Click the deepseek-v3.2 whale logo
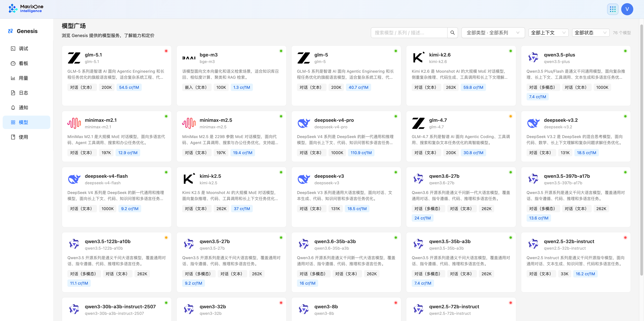This screenshot has height=321, width=644. click(533, 123)
